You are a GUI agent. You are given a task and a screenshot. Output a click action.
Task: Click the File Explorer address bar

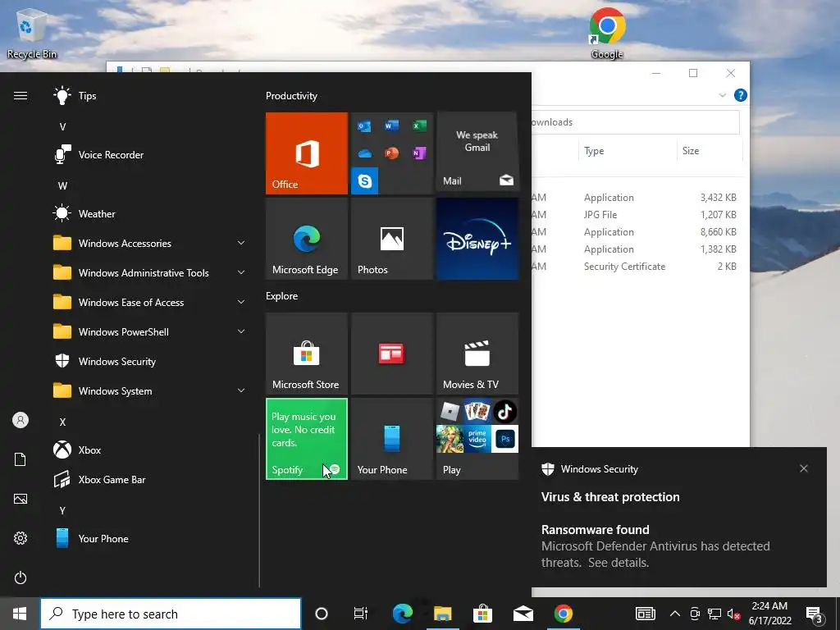click(636, 123)
